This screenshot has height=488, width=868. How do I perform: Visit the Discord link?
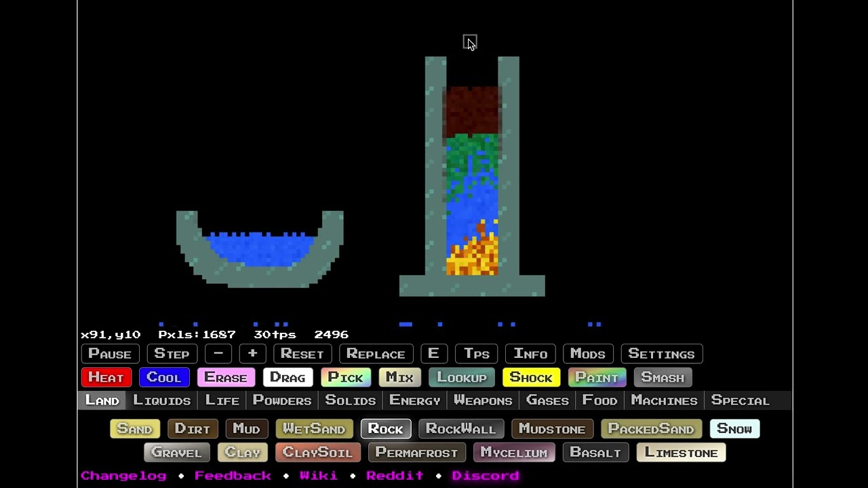(x=486, y=476)
